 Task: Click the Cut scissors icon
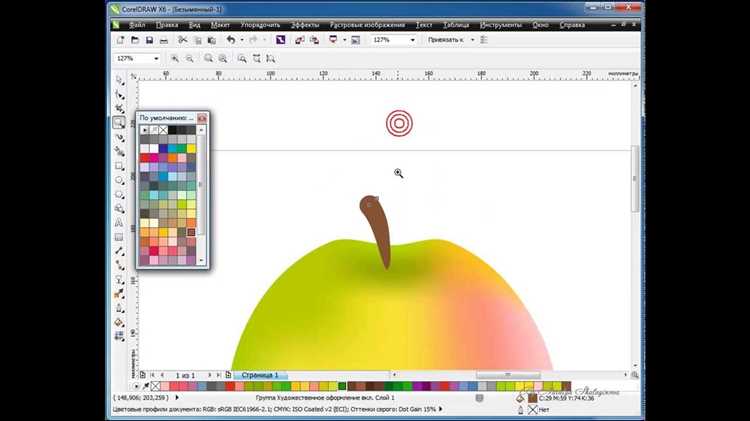(x=182, y=40)
